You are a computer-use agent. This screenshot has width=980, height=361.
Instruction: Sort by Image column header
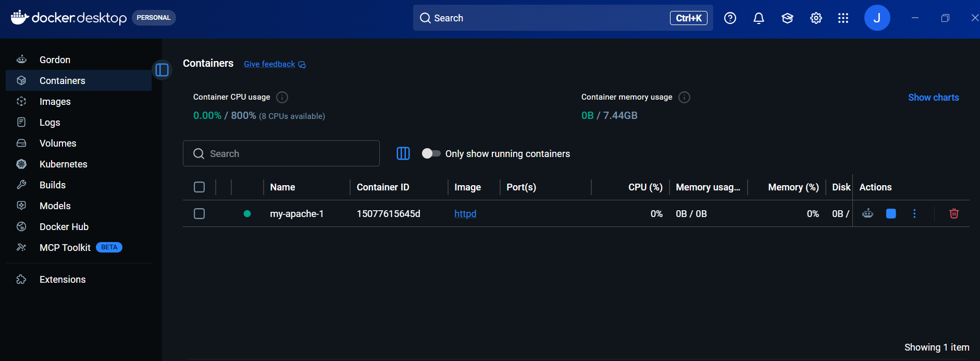(467, 187)
